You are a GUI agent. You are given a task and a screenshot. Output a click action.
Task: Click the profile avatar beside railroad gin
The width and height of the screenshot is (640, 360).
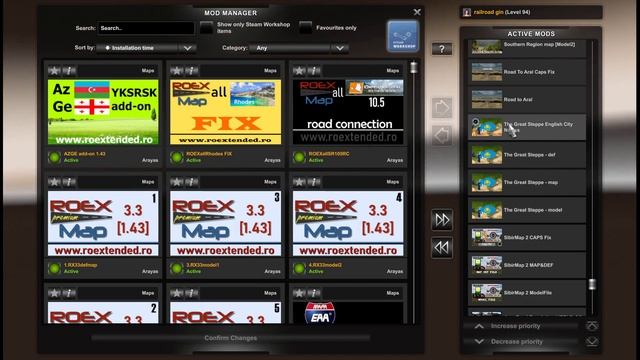click(x=467, y=12)
